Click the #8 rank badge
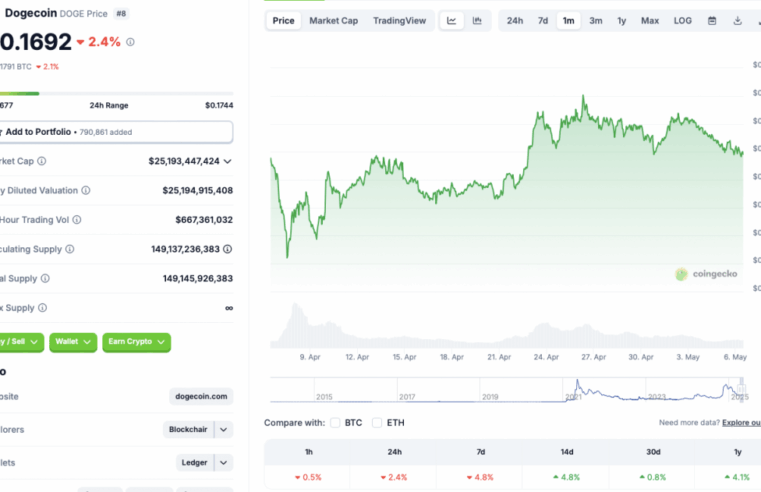 [x=121, y=14]
